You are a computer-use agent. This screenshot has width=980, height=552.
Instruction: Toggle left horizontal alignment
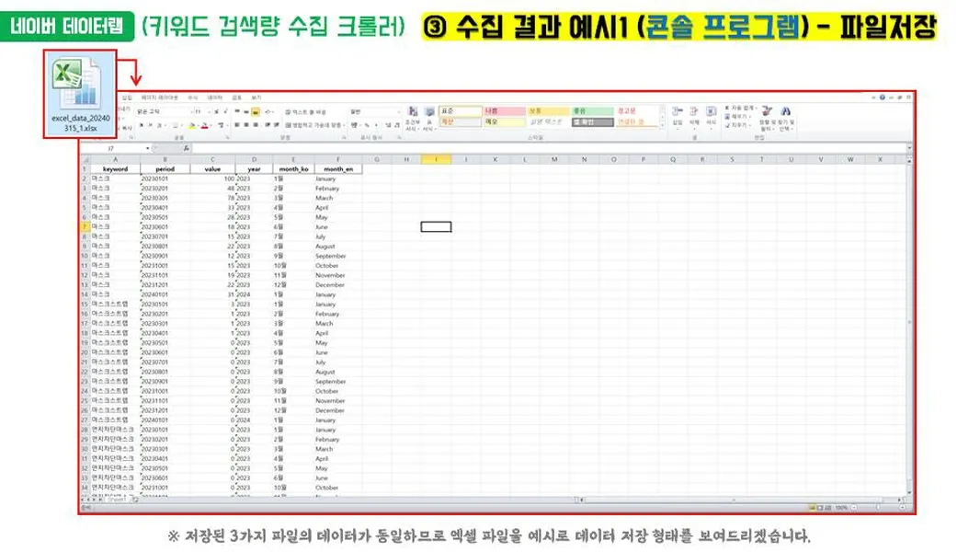pyautogui.click(x=237, y=125)
